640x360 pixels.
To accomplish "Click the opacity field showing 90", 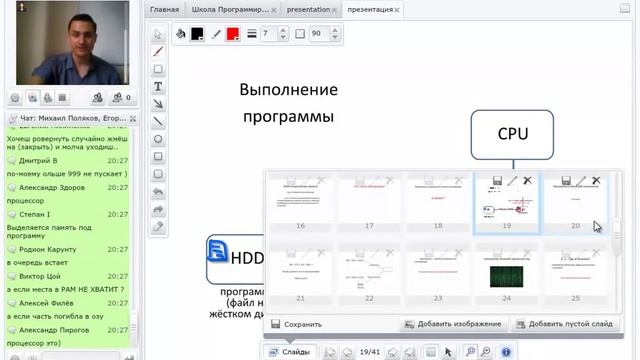I will tap(320, 33).
